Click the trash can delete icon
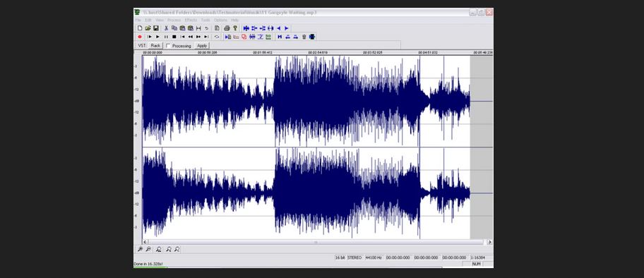 coord(304,37)
